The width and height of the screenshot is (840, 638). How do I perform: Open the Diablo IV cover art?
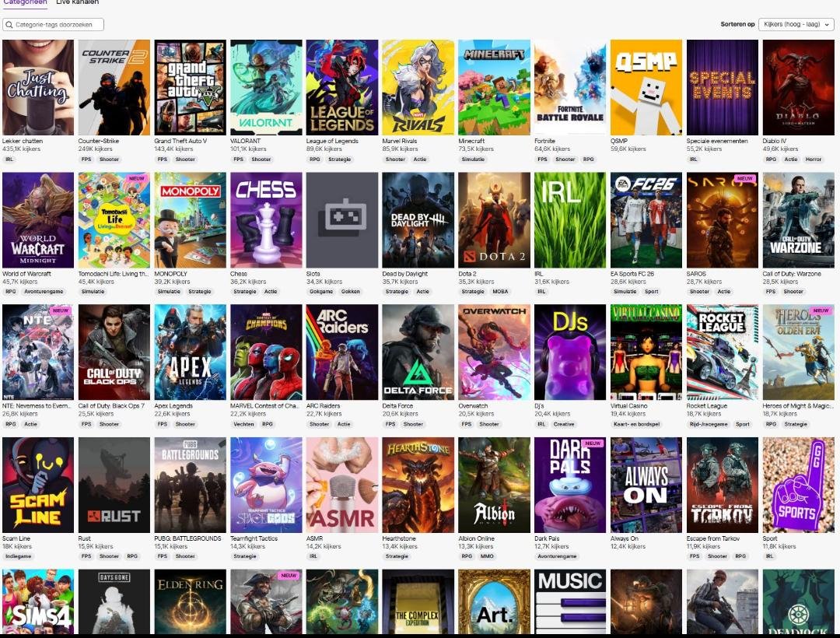coord(799,87)
